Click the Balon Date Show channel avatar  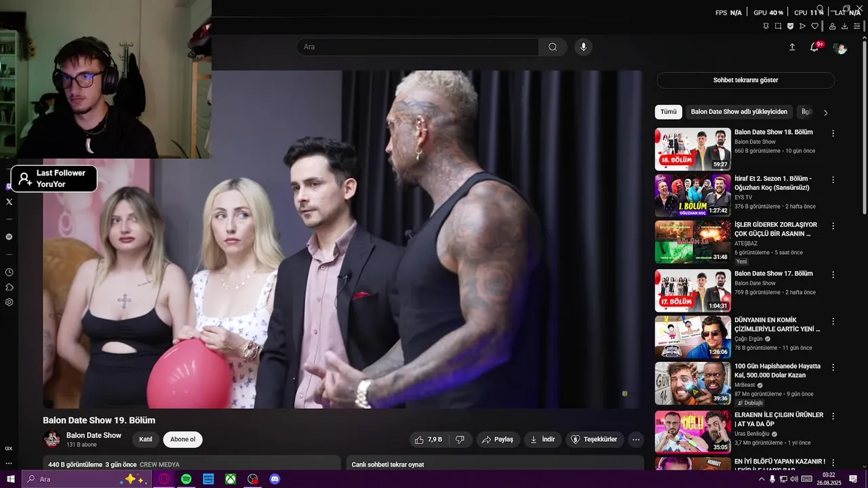[x=52, y=439]
